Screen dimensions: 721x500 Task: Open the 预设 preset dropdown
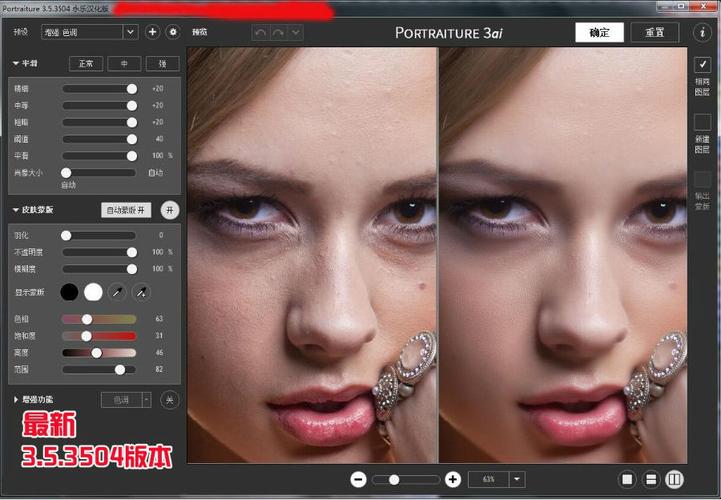pyautogui.click(x=89, y=32)
